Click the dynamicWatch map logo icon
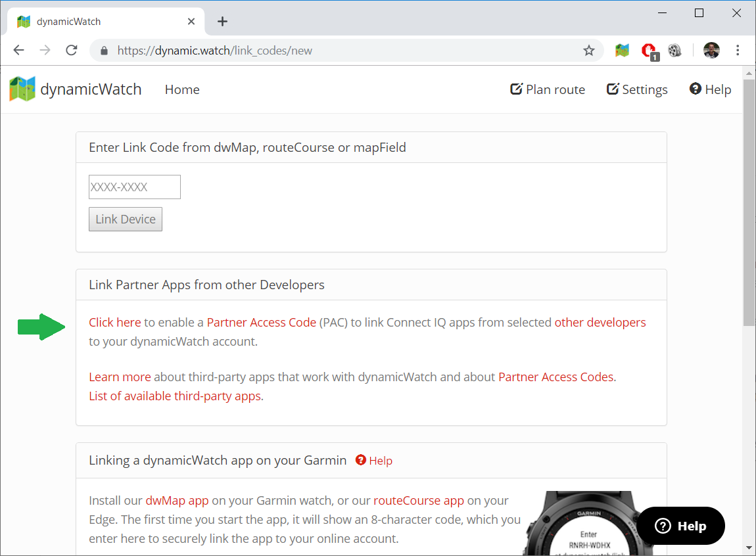Screen dimensions: 756x556 coord(22,89)
